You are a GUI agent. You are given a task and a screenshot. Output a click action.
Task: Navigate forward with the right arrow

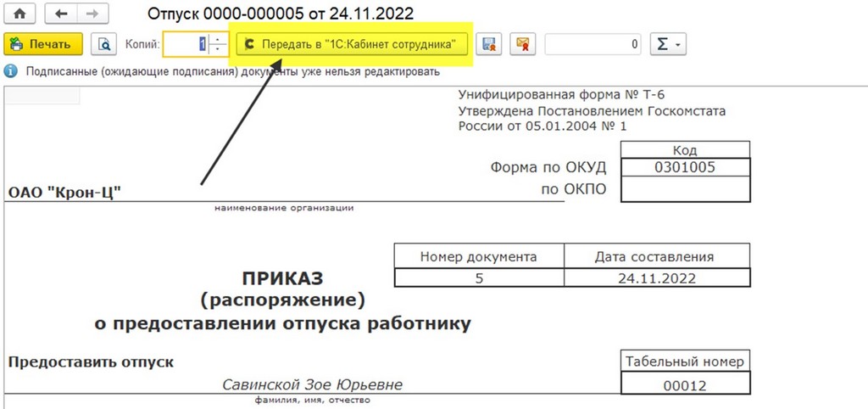point(92,14)
